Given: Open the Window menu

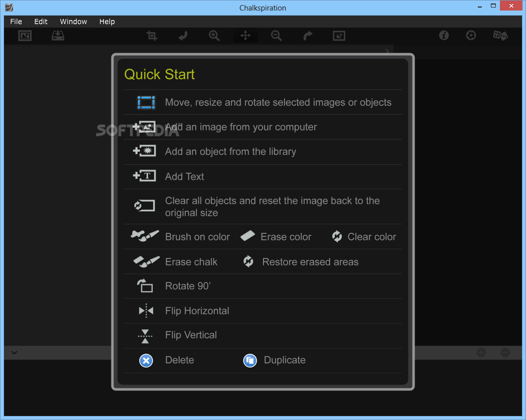Looking at the screenshot, I should [x=73, y=22].
